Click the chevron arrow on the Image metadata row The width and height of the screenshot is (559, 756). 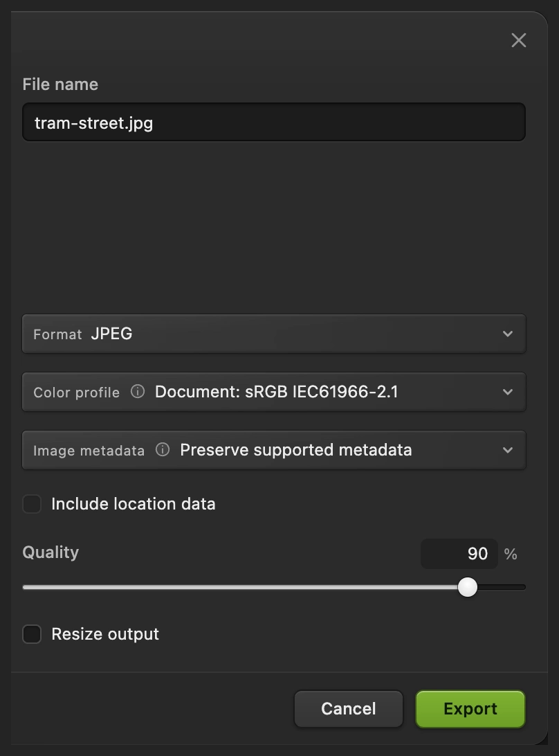pyautogui.click(x=507, y=450)
